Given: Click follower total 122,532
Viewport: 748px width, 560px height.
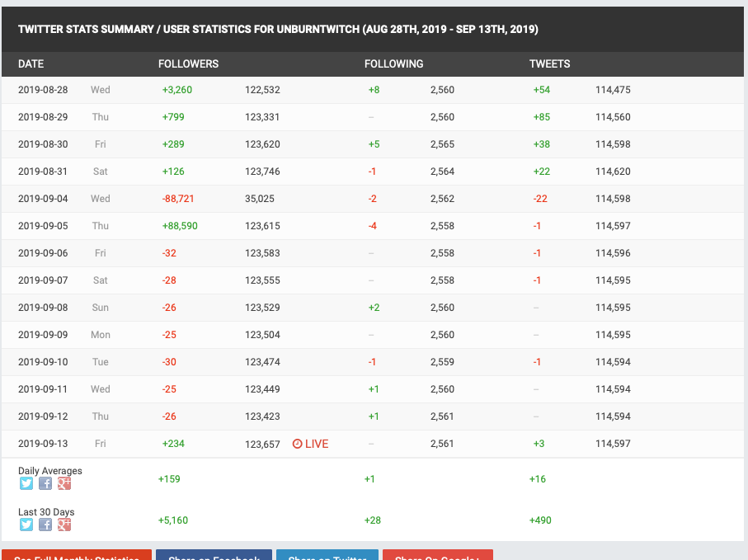Looking at the screenshot, I should (x=262, y=90).
